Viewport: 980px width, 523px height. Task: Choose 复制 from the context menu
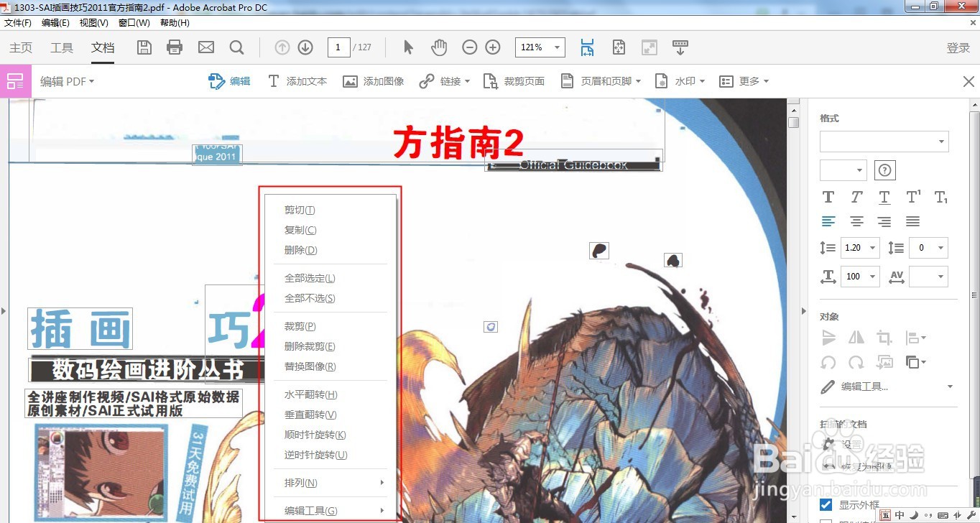click(x=300, y=230)
